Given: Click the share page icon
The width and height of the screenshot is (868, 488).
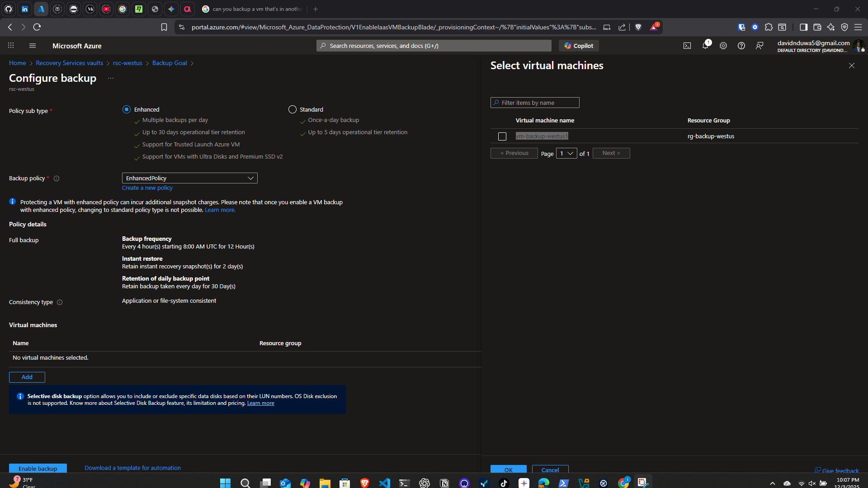Looking at the screenshot, I should click(x=622, y=27).
